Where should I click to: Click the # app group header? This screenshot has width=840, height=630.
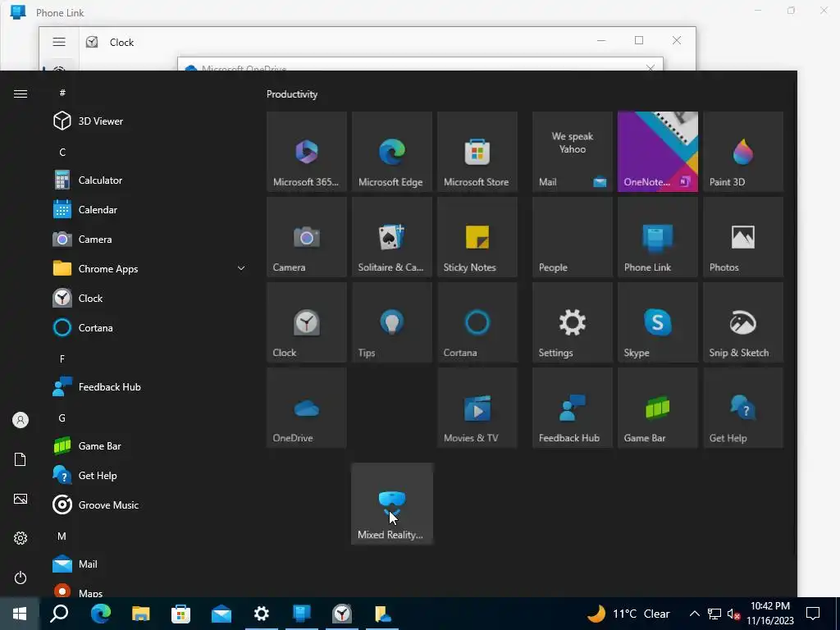click(x=62, y=93)
